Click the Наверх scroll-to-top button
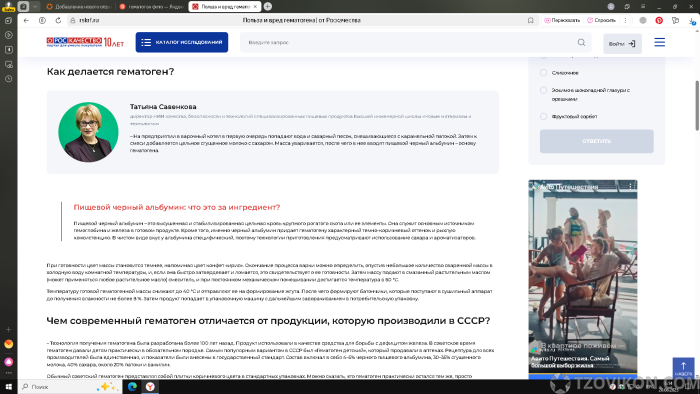This screenshot has width=700, height=394. [x=683, y=368]
